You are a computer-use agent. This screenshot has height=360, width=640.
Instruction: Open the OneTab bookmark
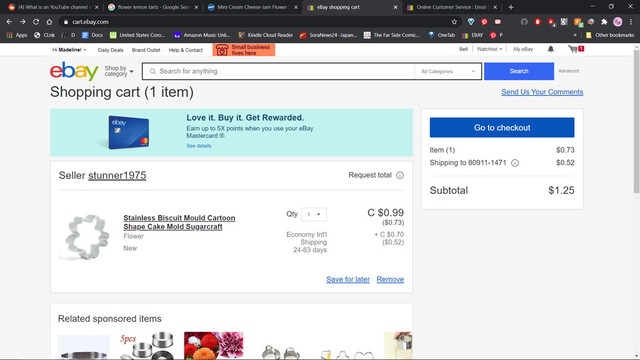(441, 35)
